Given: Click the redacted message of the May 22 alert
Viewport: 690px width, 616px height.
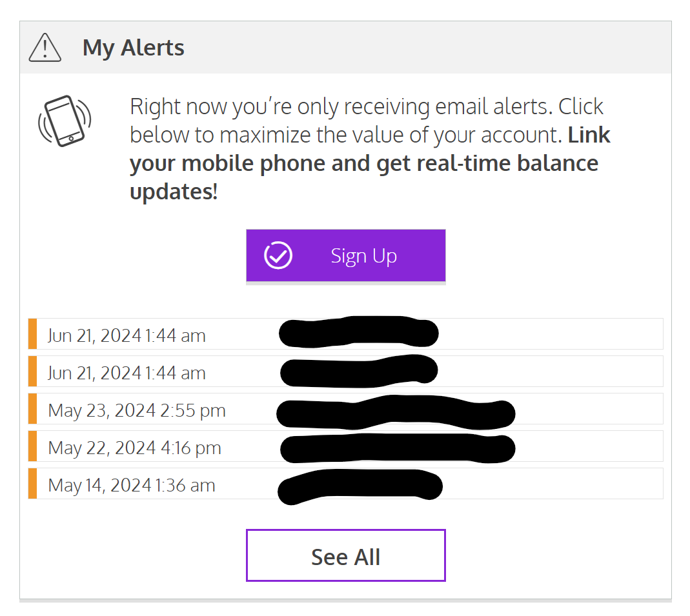Looking at the screenshot, I should click(x=397, y=449).
